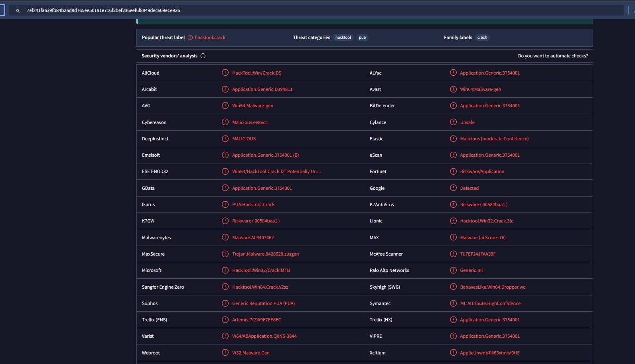Select the Hacktool.Win64.Crack.V2sz result
This screenshot has width=635, height=364.
coord(260,287)
